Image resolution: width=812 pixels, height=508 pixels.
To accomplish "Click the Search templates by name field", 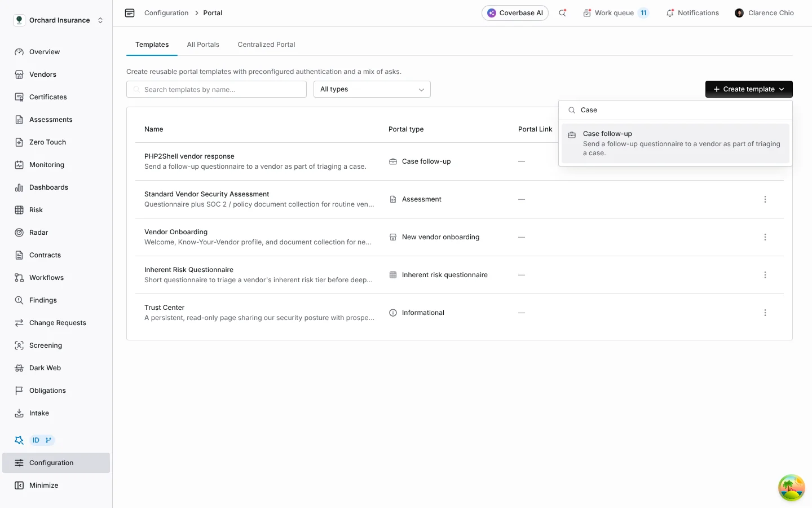I will point(217,89).
